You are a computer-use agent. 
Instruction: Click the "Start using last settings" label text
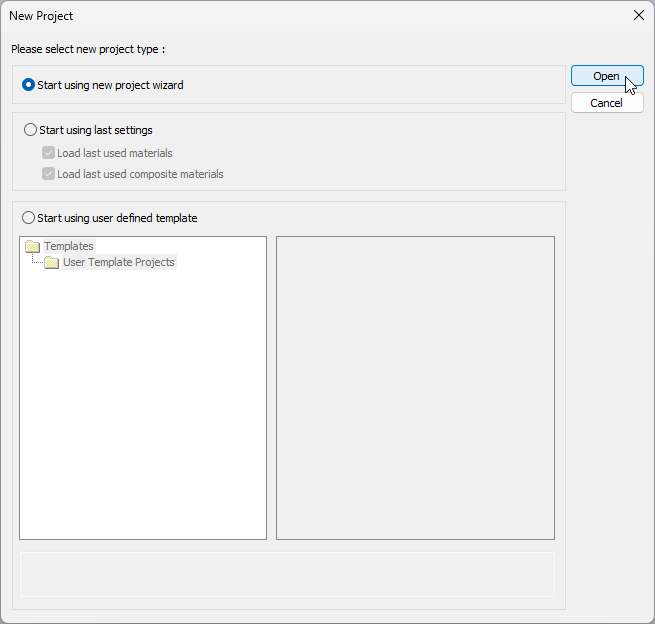coord(95,130)
